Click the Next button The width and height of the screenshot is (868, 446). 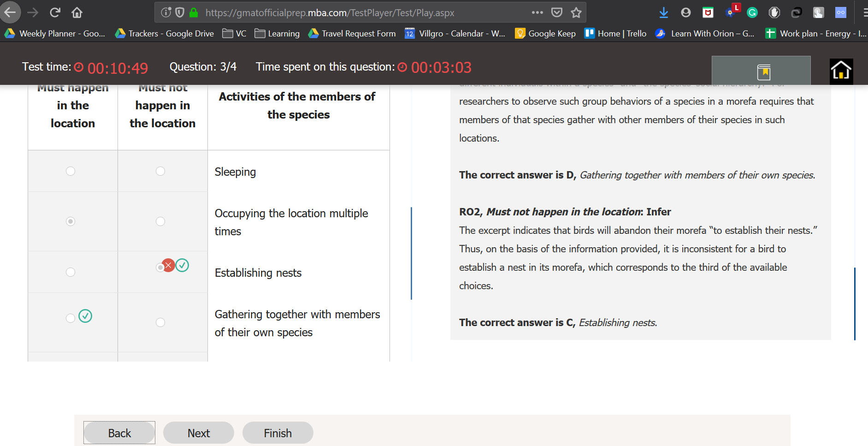tap(199, 433)
